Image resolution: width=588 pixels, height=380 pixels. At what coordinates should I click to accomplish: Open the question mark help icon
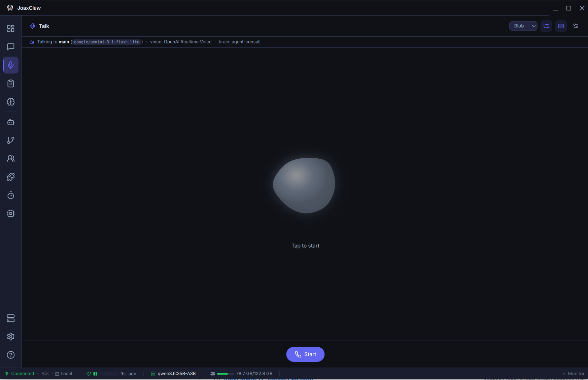[11, 355]
